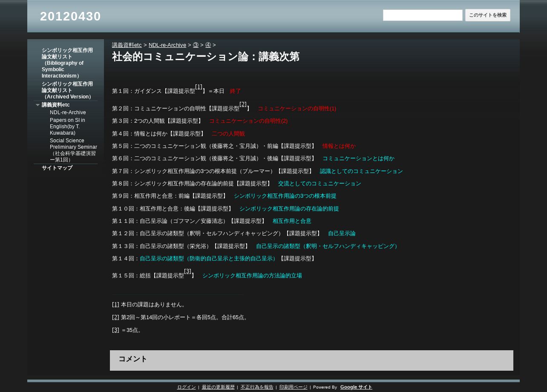Open link コミュニケーションの自明性(2)
This screenshot has width=547, height=392.
point(248,121)
